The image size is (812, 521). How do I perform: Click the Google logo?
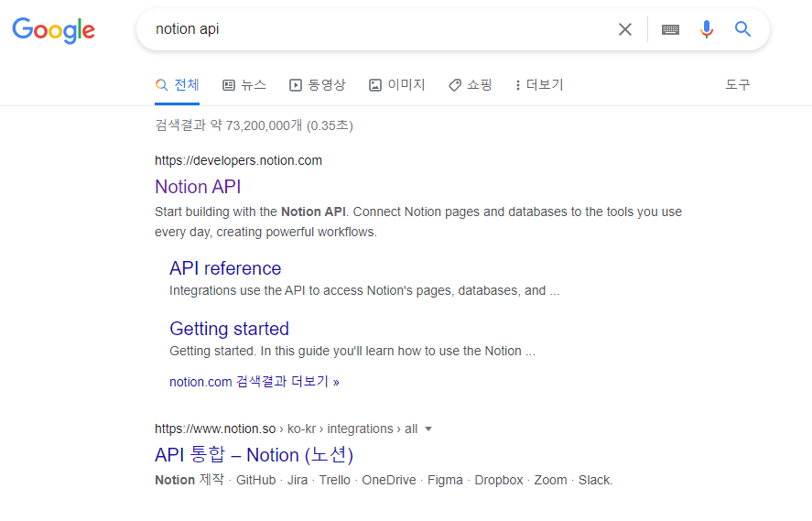pos(54,30)
